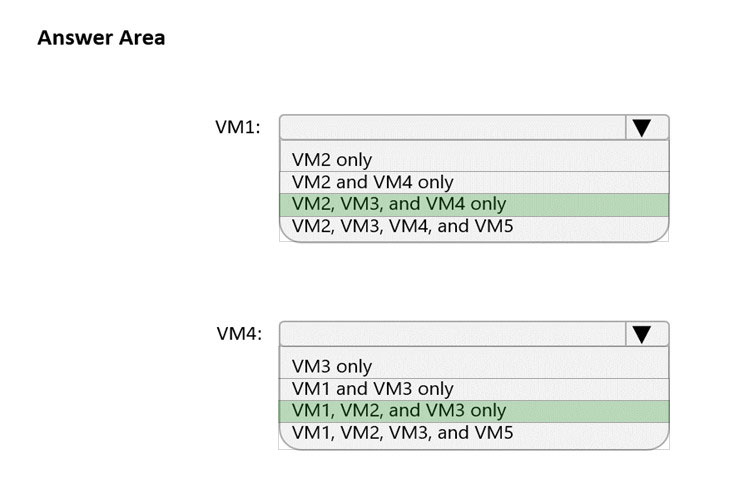
Task: Open the VM1 dropdown arrow
Action: pos(642,127)
